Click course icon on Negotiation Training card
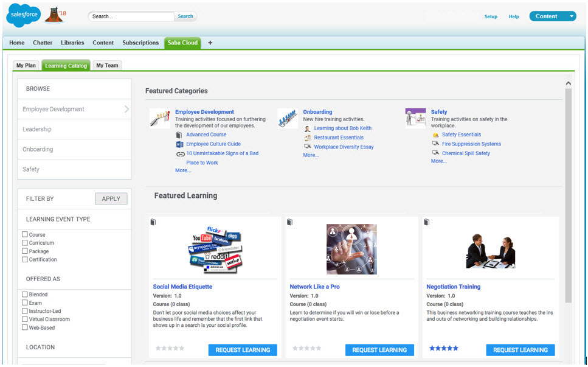The height and width of the screenshot is (367, 588). (x=426, y=222)
